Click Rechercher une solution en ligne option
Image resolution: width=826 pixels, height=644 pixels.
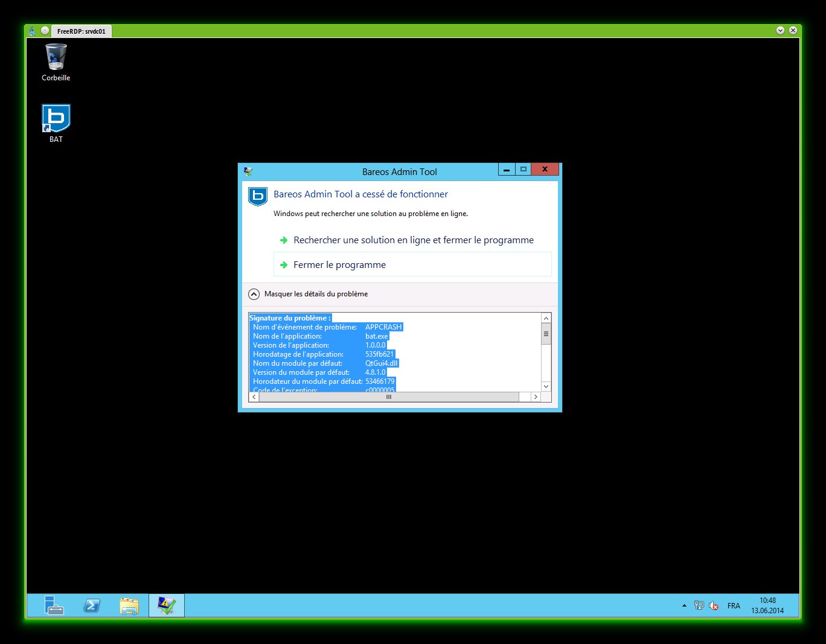(x=413, y=240)
